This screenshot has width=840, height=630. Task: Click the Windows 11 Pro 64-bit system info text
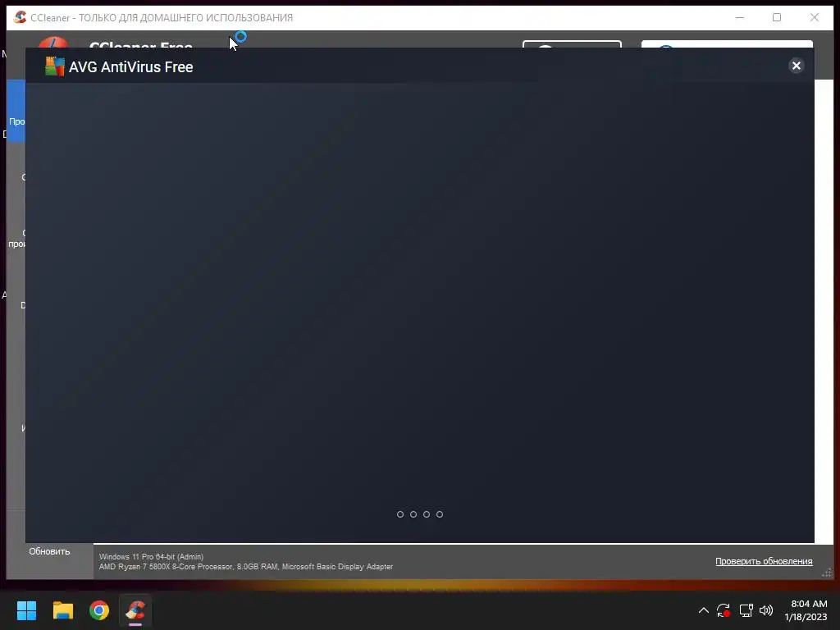pyautogui.click(x=151, y=557)
